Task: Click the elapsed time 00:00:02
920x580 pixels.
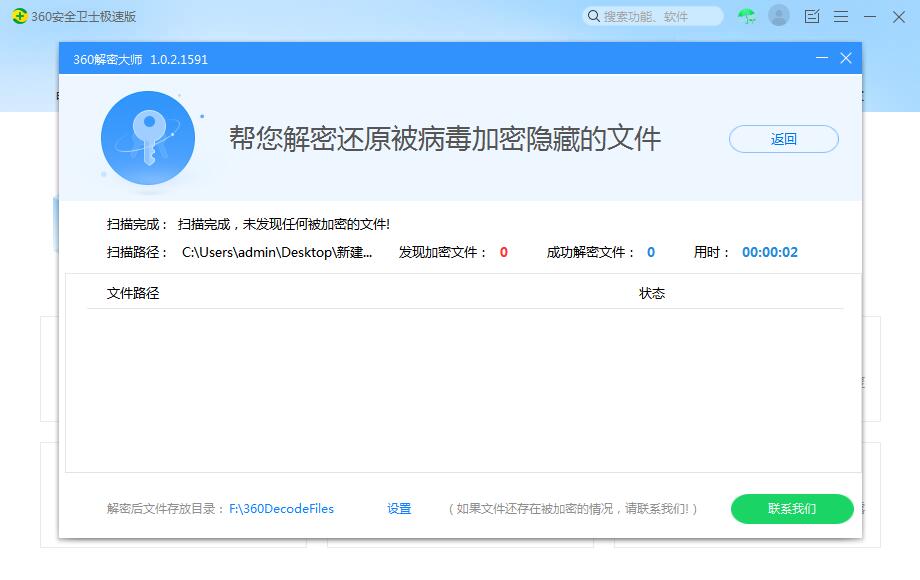Action: [x=770, y=252]
